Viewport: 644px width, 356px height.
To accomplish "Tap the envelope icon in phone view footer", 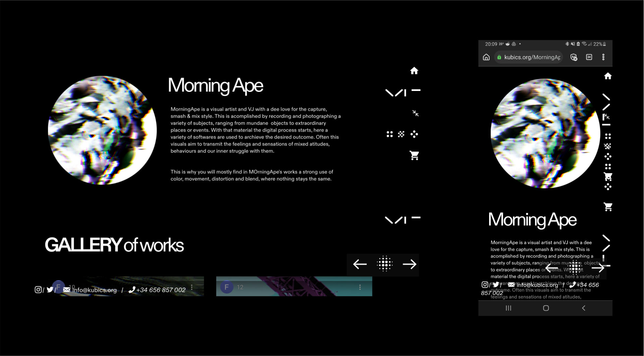I will click(511, 285).
